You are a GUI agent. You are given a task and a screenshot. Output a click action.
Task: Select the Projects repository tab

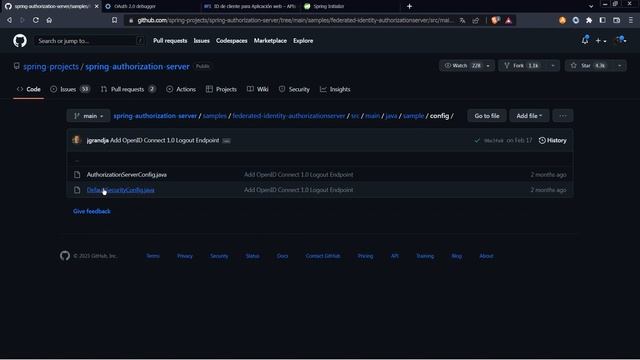pos(221,89)
